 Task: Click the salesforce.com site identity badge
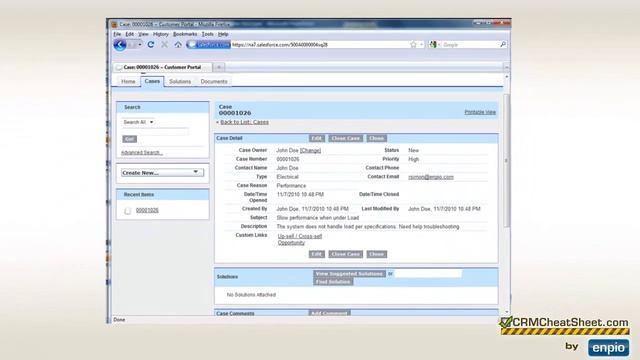pyautogui.click(x=209, y=44)
